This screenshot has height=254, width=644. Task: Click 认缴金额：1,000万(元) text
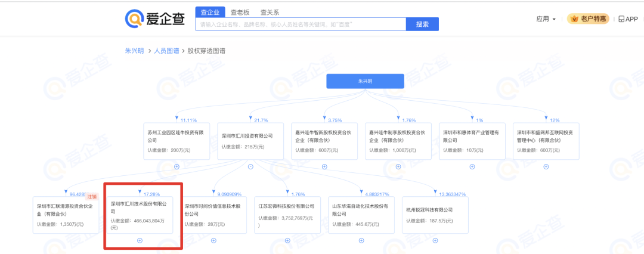393,150
